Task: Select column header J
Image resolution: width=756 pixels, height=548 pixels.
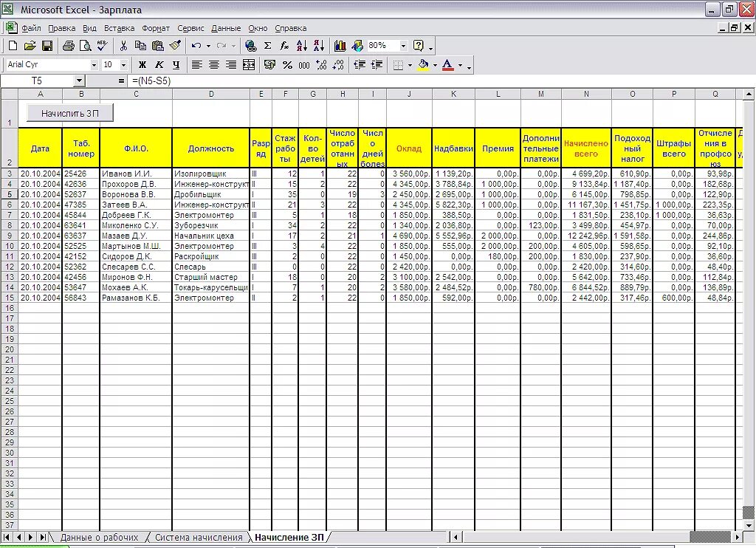Action: [409, 94]
